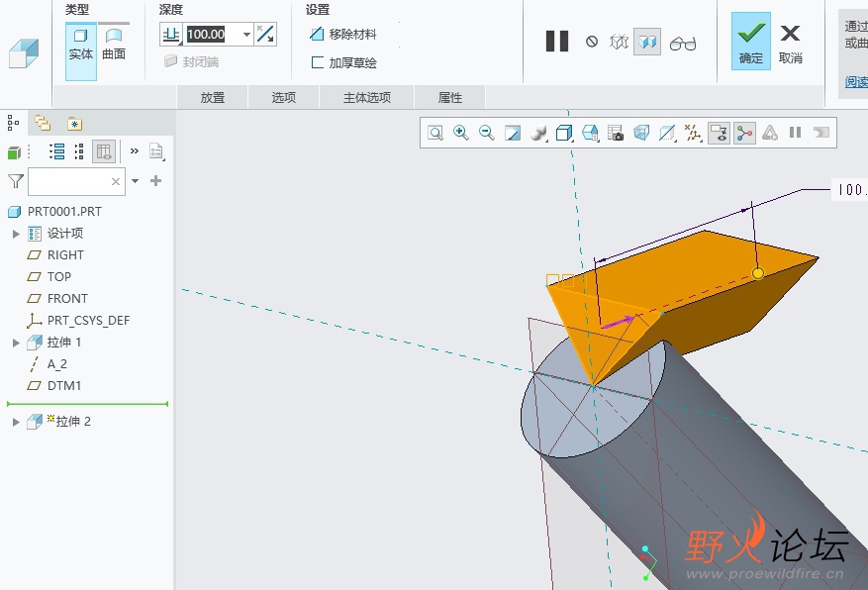Click the zoom out magnifier icon
868x590 pixels.
tap(486, 133)
